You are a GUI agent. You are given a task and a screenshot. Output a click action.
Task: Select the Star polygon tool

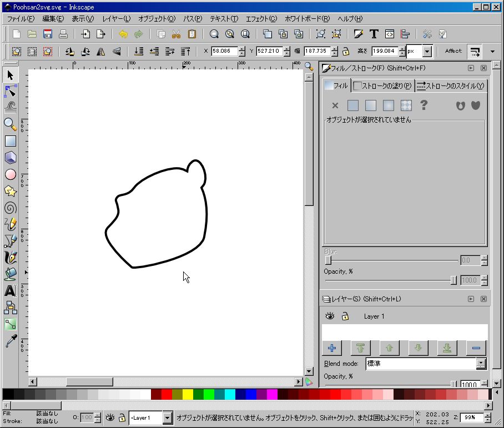pyautogui.click(x=11, y=191)
